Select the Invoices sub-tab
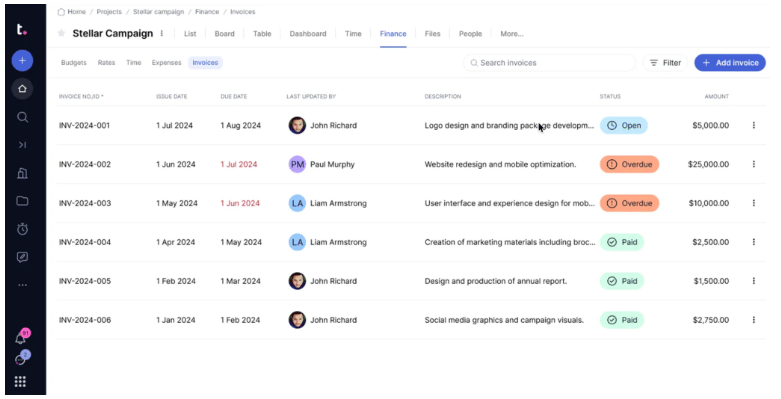The image size is (781, 399). [x=205, y=63]
